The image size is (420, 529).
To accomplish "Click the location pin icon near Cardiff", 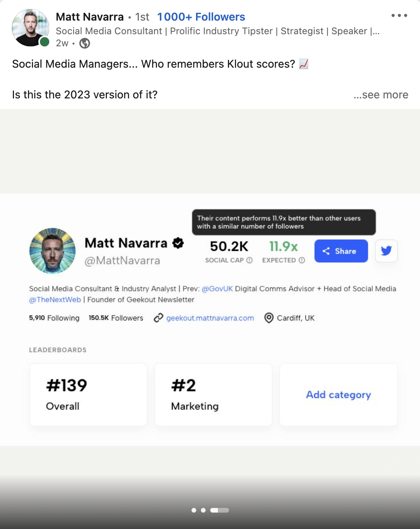I will click(269, 318).
